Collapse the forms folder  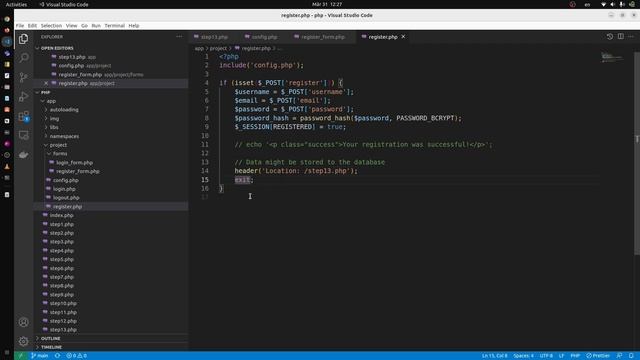pyautogui.click(x=60, y=153)
